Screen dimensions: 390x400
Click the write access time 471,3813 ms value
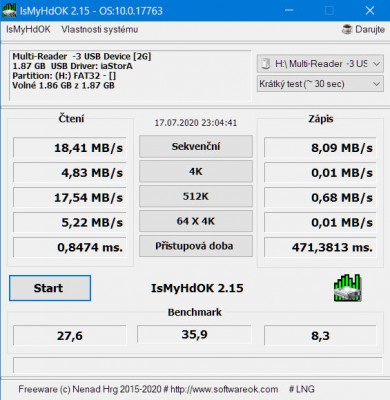point(320,247)
